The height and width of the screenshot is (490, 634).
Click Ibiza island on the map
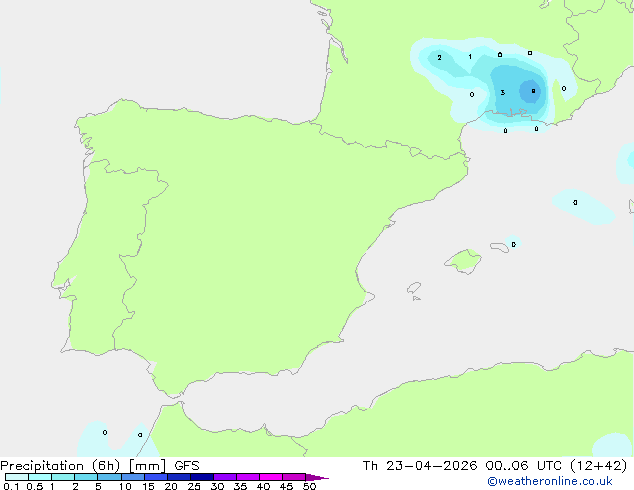coord(414,288)
